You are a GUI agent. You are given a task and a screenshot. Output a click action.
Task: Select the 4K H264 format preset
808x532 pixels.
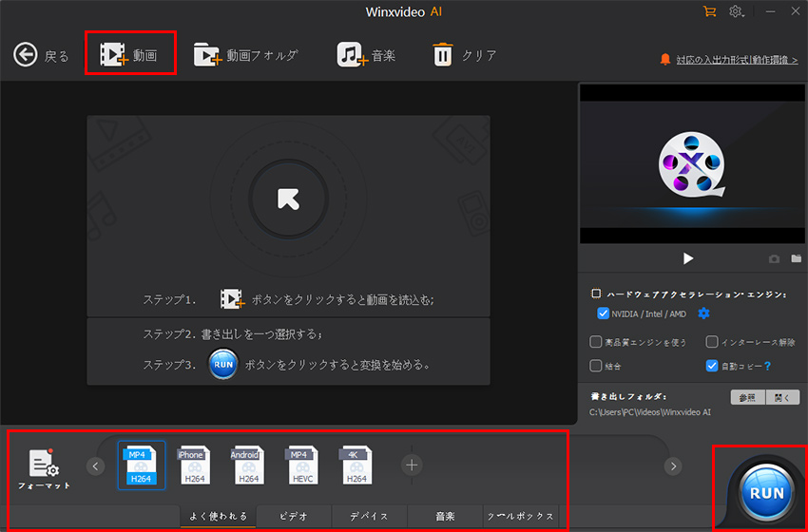(x=356, y=465)
